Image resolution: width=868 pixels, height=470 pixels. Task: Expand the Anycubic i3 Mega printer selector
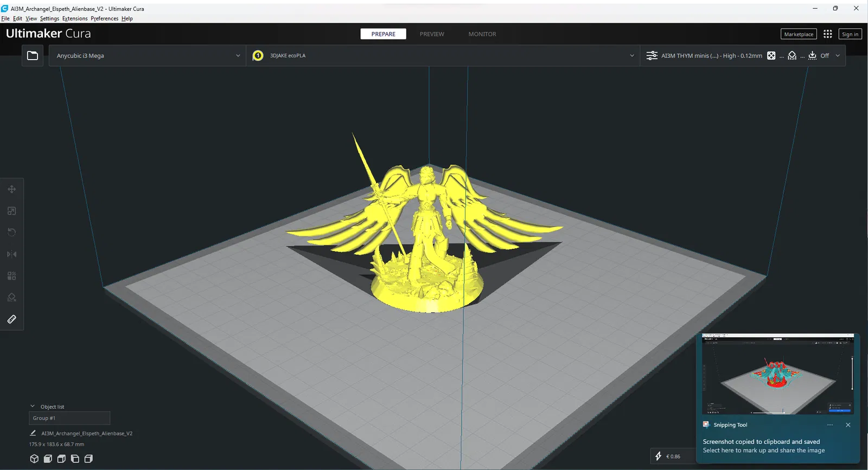[147, 55]
